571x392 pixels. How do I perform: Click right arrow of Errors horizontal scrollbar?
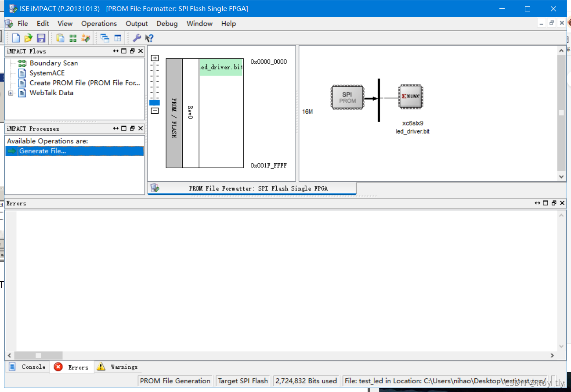553,355
